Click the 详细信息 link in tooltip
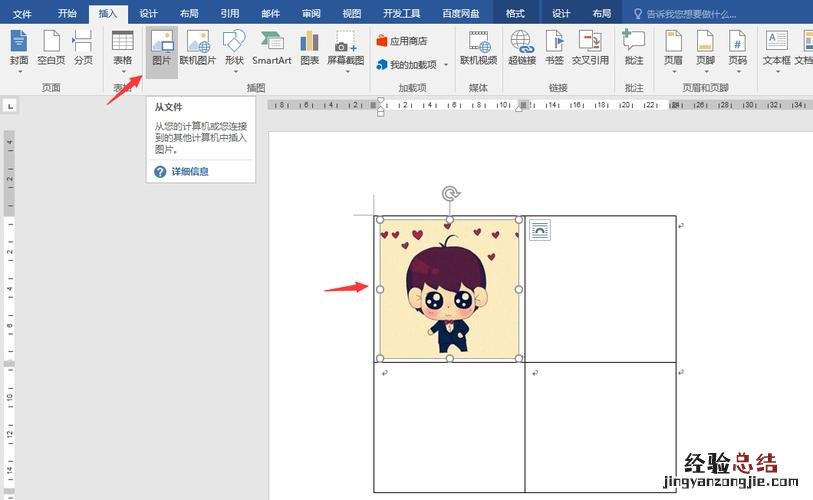 [x=189, y=172]
